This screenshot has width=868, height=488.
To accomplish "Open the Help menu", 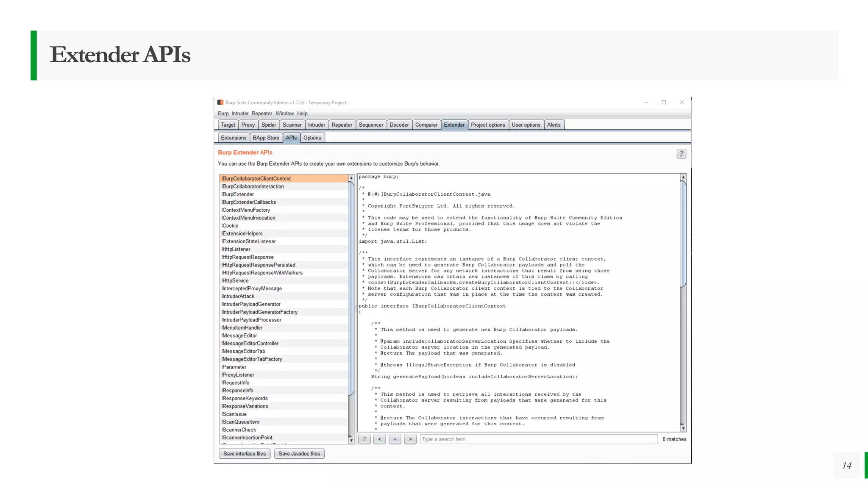I will coord(302,114).
